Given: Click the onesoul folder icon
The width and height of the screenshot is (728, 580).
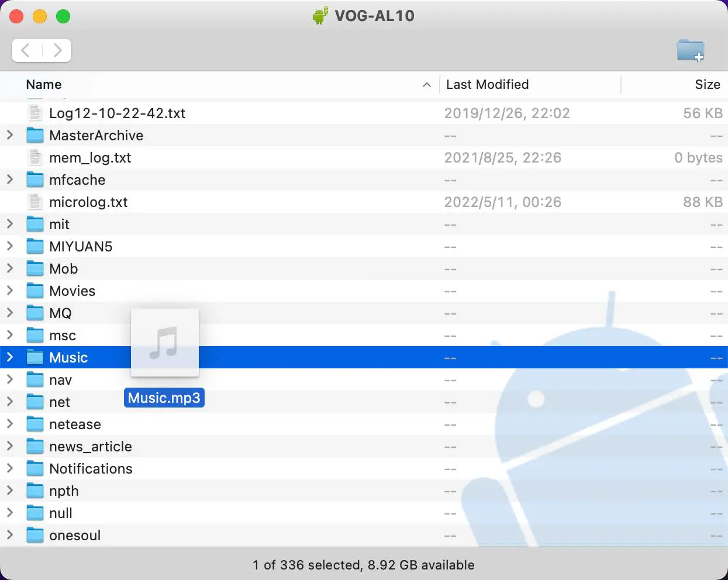Looking at the screenshot, I should pyautogui.click(x=35, y=535).
